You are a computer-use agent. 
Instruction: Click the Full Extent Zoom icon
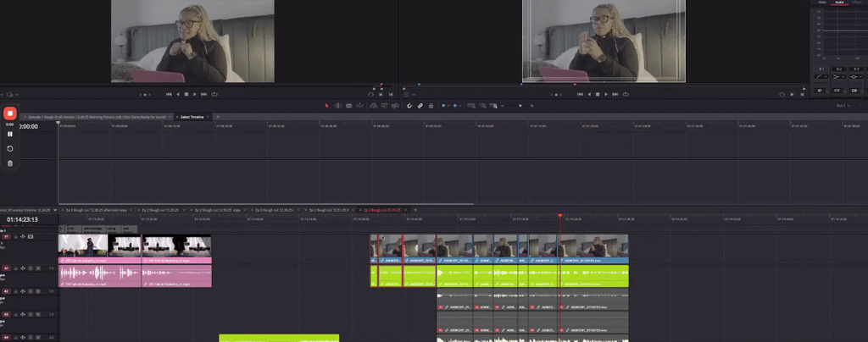click(x=470, y=106)
